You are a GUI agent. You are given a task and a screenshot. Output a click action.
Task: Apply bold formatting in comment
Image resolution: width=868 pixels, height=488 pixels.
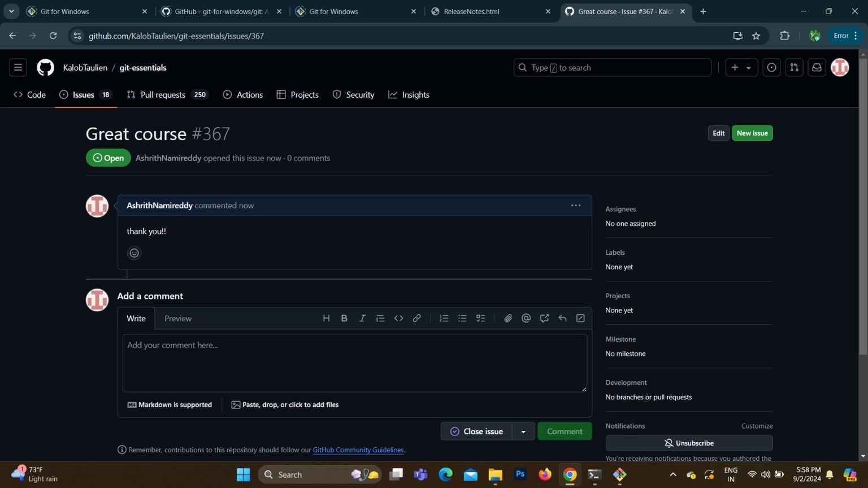click(344, 319)
